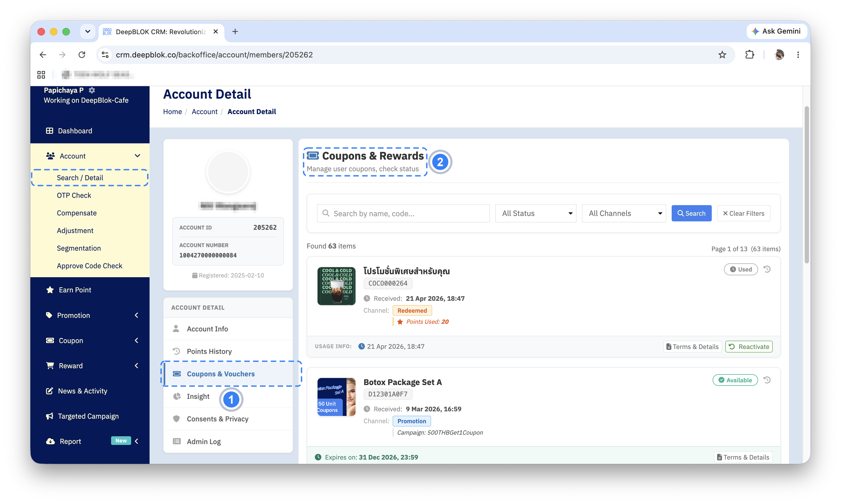
Task: Bookmark this page with star icon
Action: [722, 55]
